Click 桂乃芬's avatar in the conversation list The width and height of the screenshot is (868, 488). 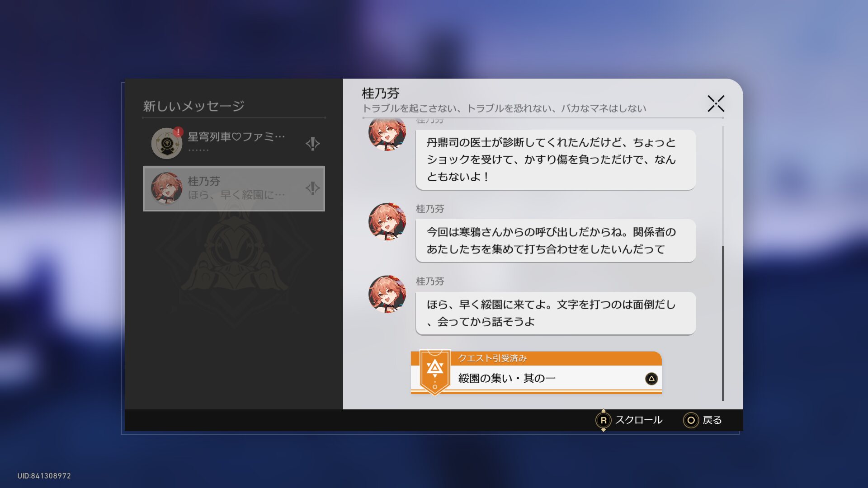click(x=166, y=188)
